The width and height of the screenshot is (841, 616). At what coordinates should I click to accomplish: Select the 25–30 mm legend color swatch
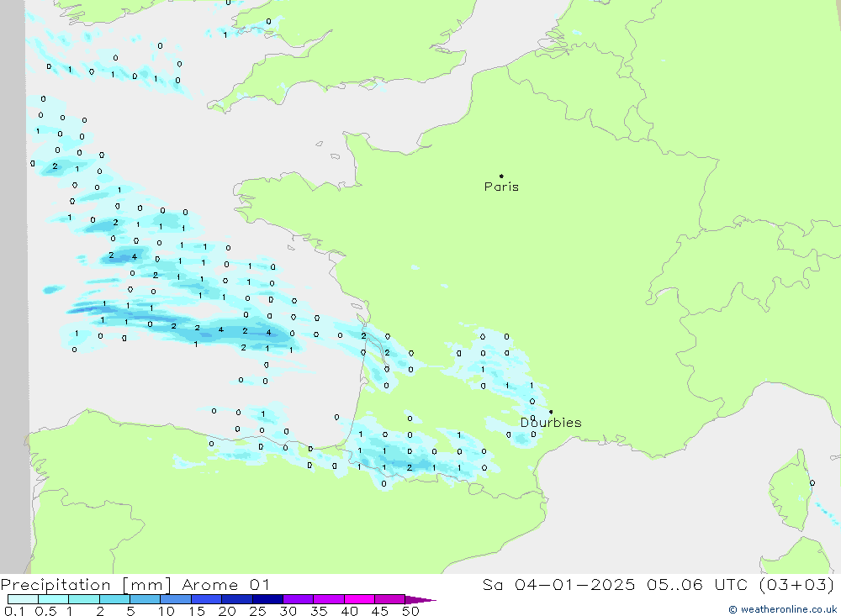[x=267, y=599]
